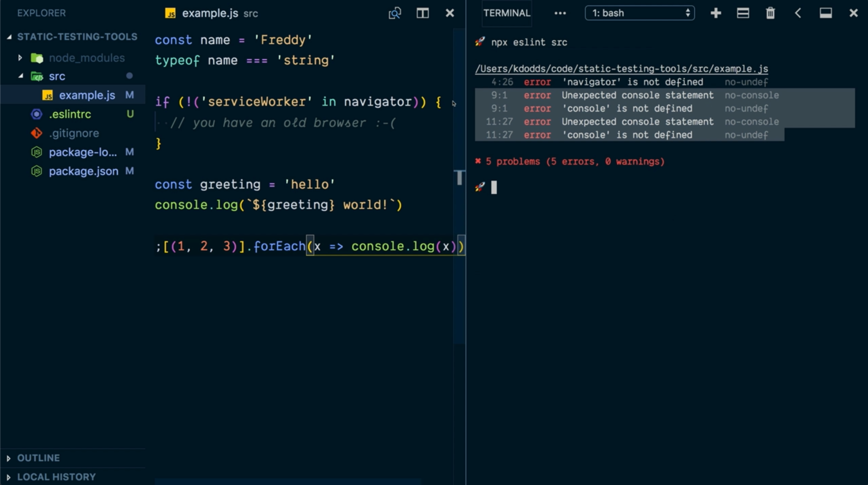Open the example.js file path link
This screenshot has height=485, width=868.
pyautogui.click(x=621, y=69)
